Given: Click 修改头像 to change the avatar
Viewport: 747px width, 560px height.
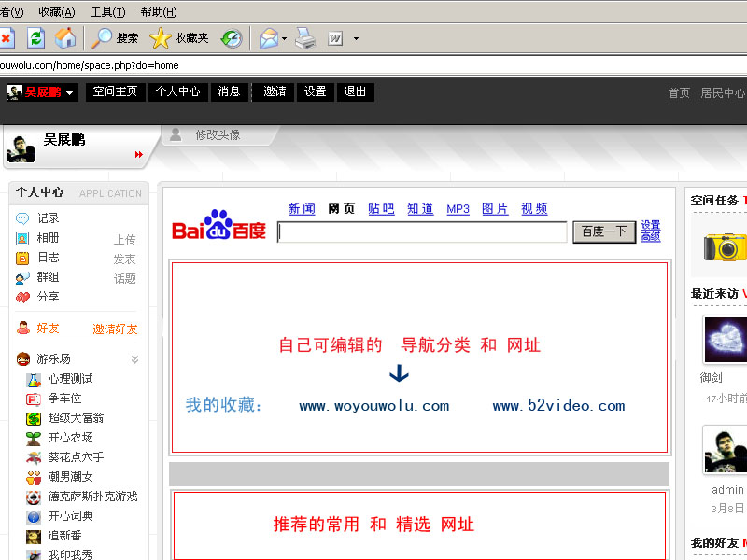Looking at the screenshot, I should point(218,135).
